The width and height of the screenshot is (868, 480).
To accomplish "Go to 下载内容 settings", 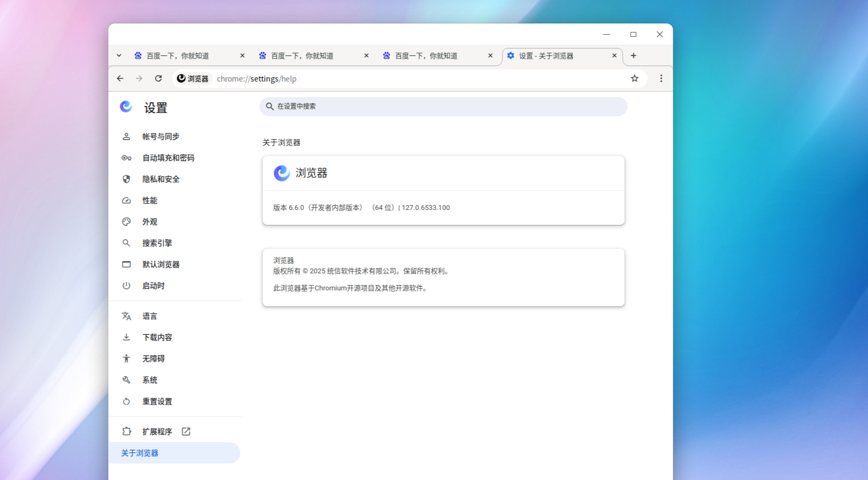I will click(x=175, y=337).
